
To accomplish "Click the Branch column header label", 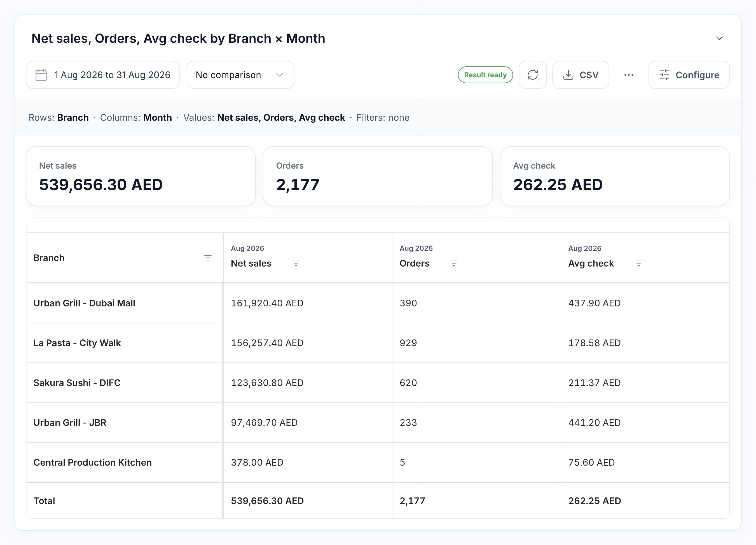I will click(49, 258).
